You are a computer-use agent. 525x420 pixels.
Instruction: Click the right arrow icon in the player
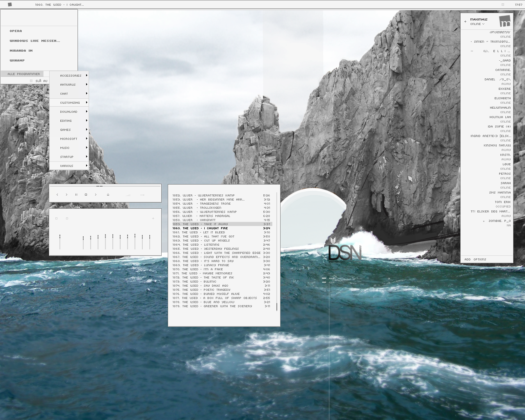pos(142,195)
